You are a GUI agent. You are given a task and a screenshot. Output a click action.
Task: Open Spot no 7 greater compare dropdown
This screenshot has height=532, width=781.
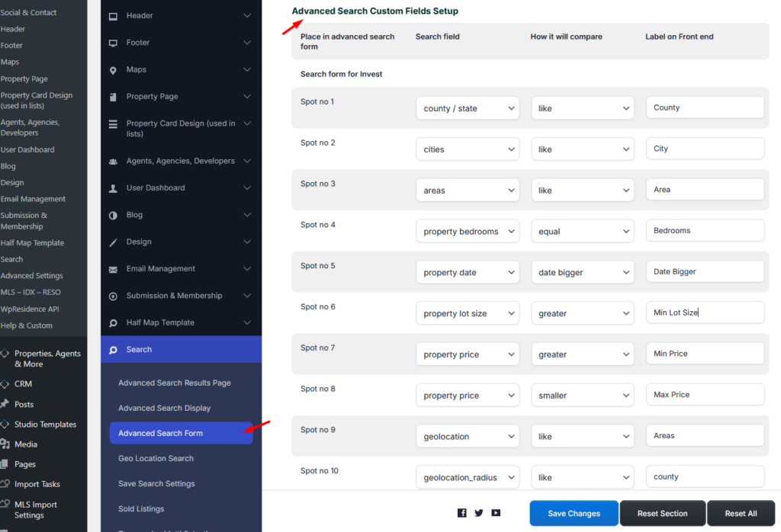pyautogui.click(x=582, y=354)
